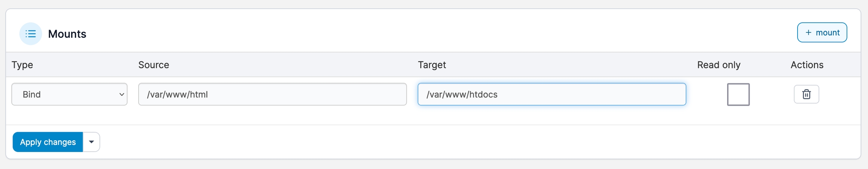The width and height of the screenshot is (868, 169).
Task: Delete the Bind mount with the trash icon
Action: pos(806,94)
